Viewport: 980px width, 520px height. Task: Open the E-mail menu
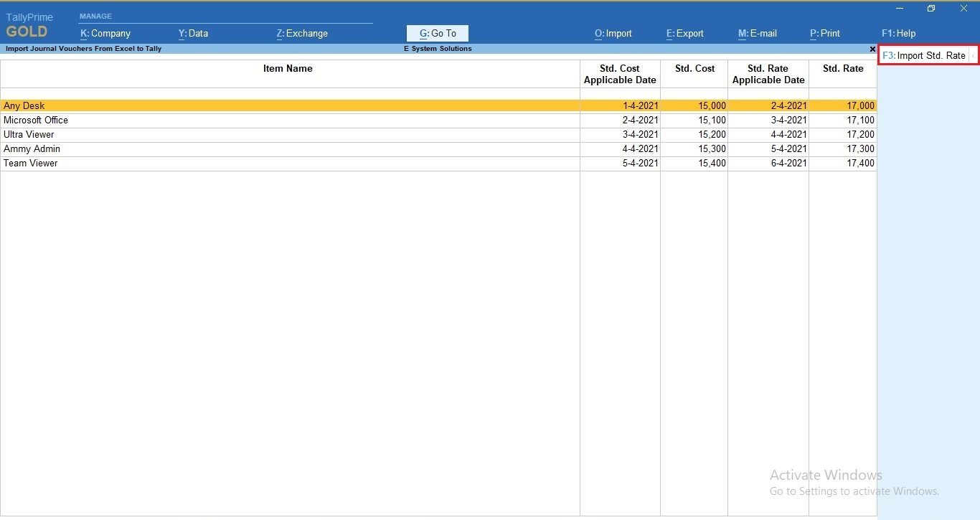(x=758, y=33)
